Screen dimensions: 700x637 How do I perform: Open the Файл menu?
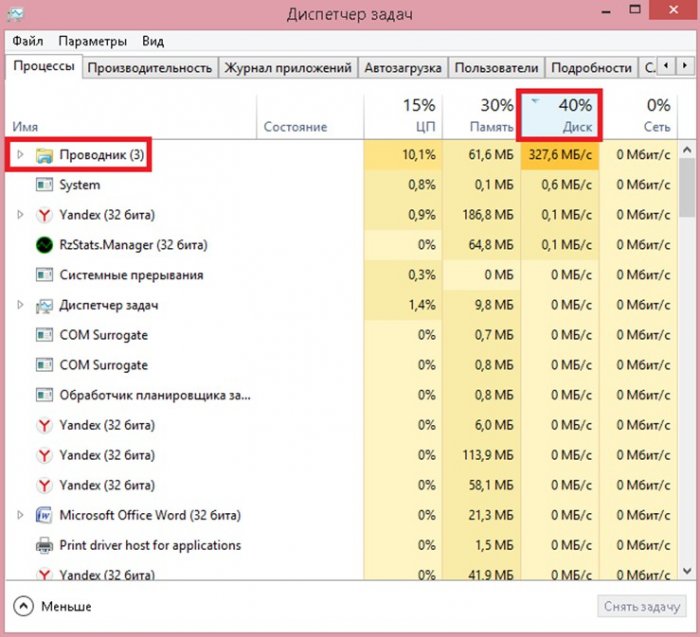point(29,41)
